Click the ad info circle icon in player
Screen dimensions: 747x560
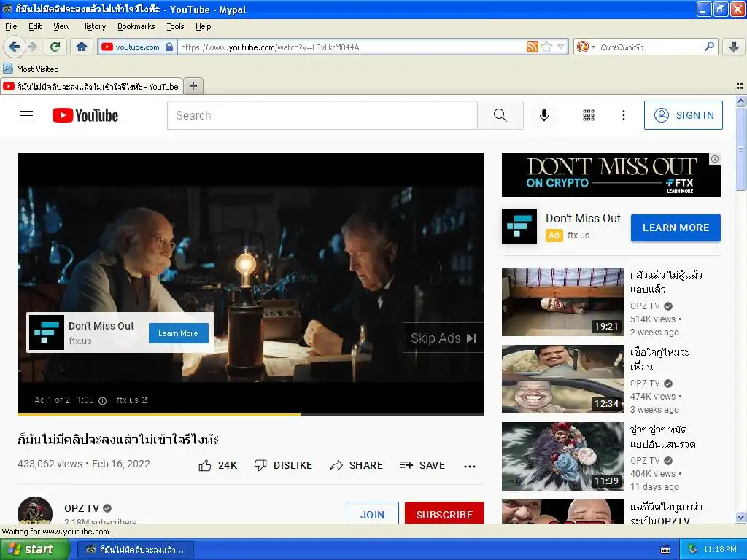coord(102,400)
